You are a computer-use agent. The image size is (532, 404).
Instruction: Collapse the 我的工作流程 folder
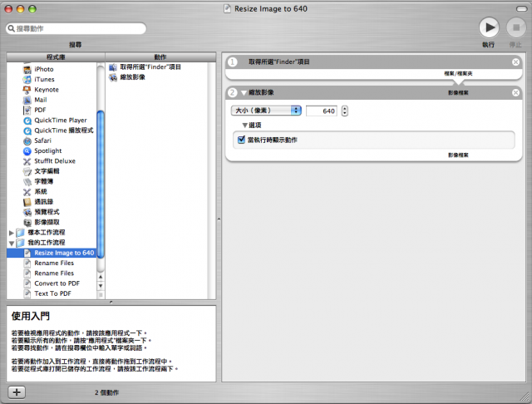[12, 243]
